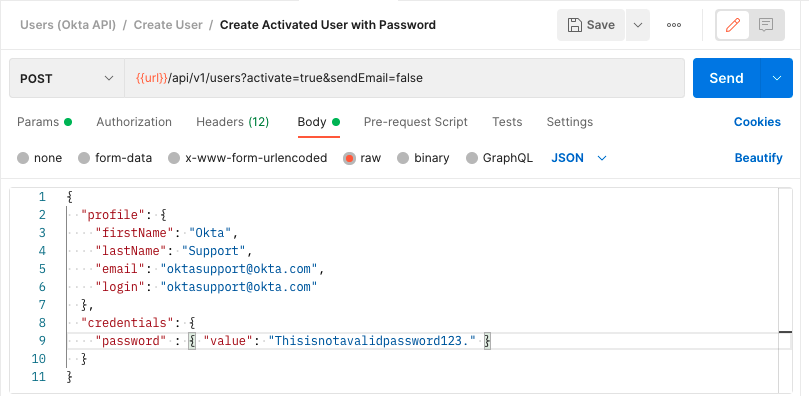Screen dimensions: 809x396
Task: Click line number 9 in the gutter
Action: click(x=42, y=341)
